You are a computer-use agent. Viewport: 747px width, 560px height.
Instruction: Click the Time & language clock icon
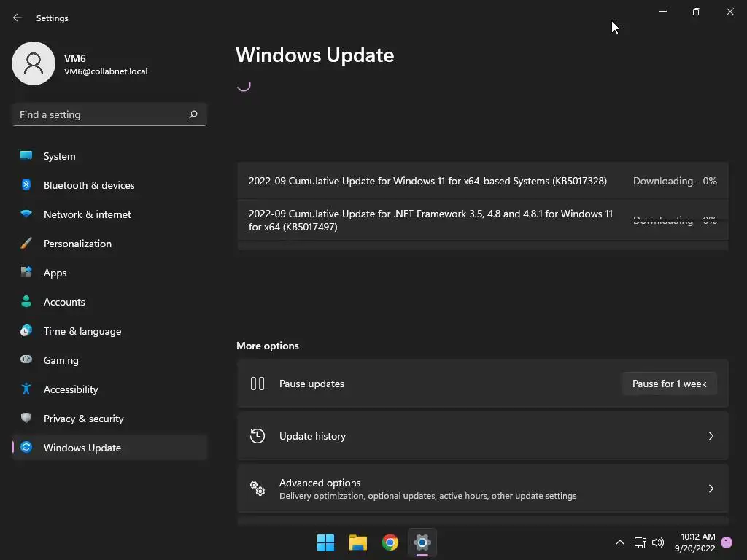(26, 330)
